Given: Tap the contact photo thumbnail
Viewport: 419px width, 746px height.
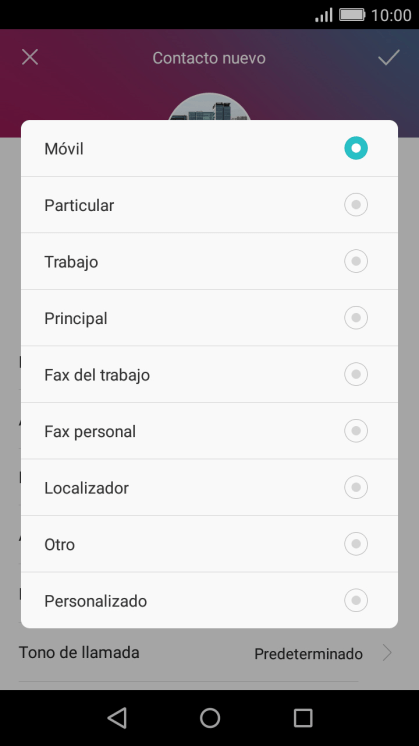Looking at the screenshot, I should [x=209, y=107].
